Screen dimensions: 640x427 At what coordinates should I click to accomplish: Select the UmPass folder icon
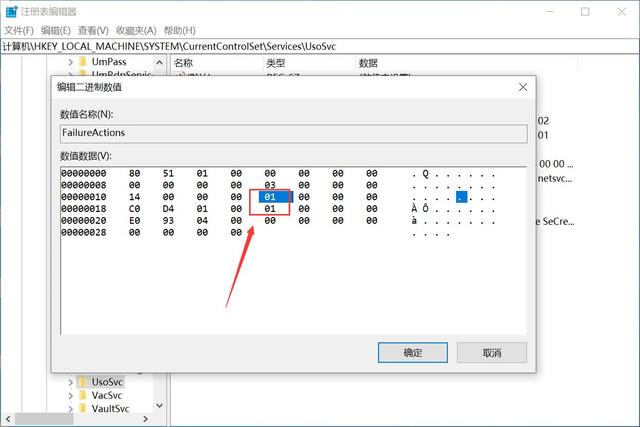tap(83, 62)
